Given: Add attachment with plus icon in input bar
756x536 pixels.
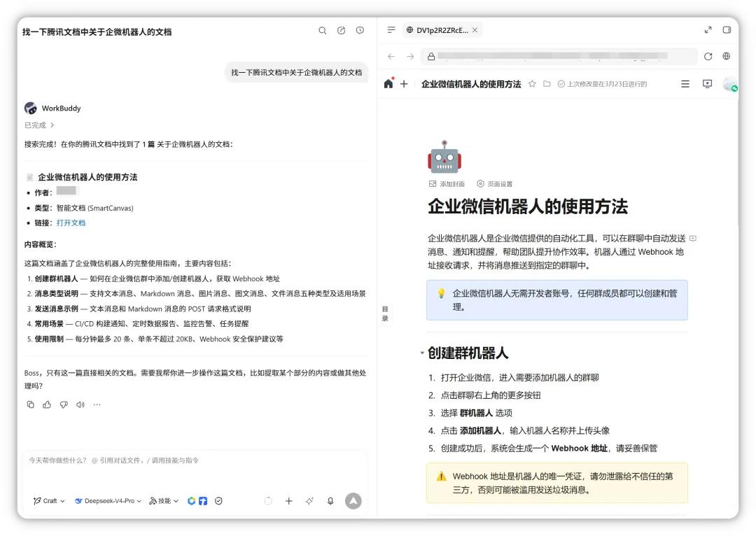Looking at the screenshot, I should point(289,501).
